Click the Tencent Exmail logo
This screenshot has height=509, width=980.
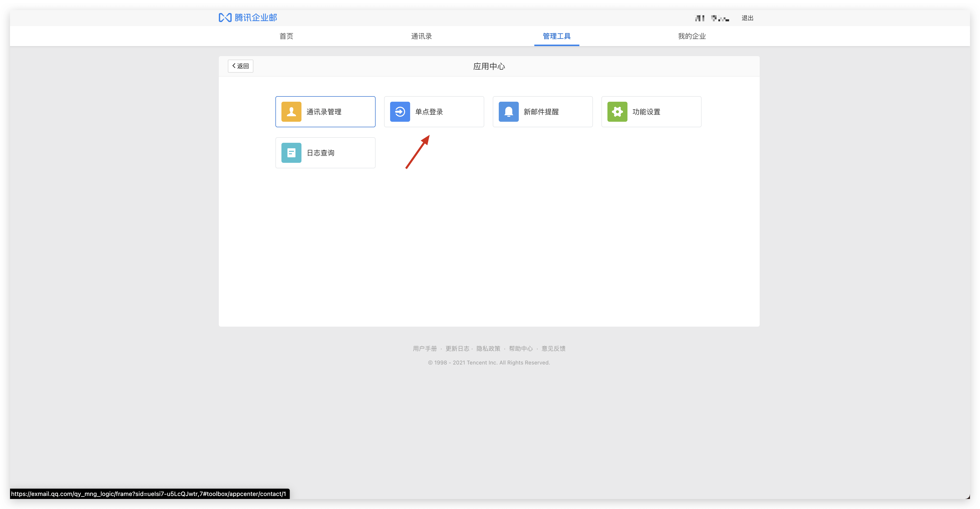(x=248, y=18)
